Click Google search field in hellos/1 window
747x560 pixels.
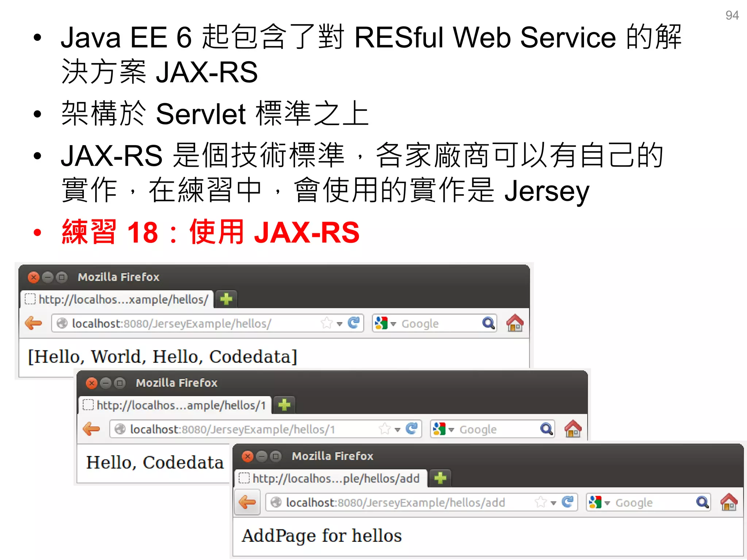pos(492,429)
